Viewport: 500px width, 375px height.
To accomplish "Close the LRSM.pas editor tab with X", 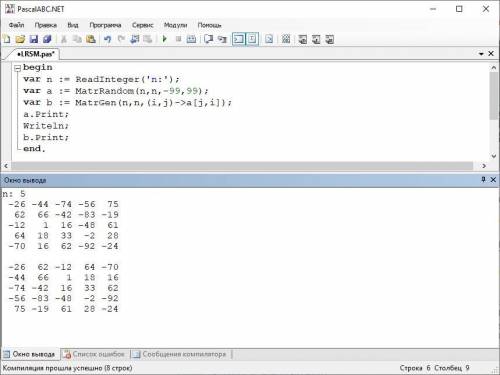I will point(491,53).
